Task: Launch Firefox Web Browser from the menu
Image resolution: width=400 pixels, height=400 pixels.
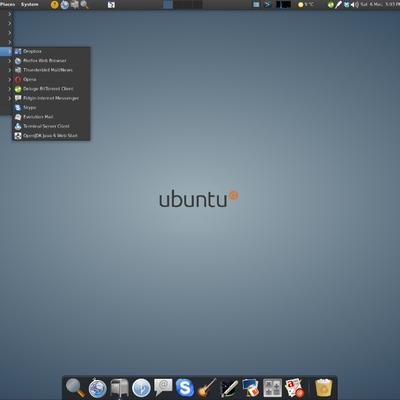Action: [51, 61]
